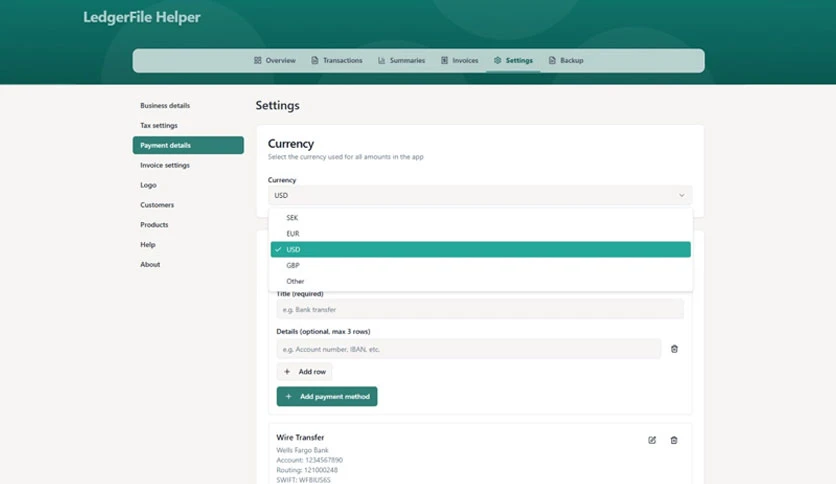
Task: Choose EUR from currency list
Action: [480, 233]
